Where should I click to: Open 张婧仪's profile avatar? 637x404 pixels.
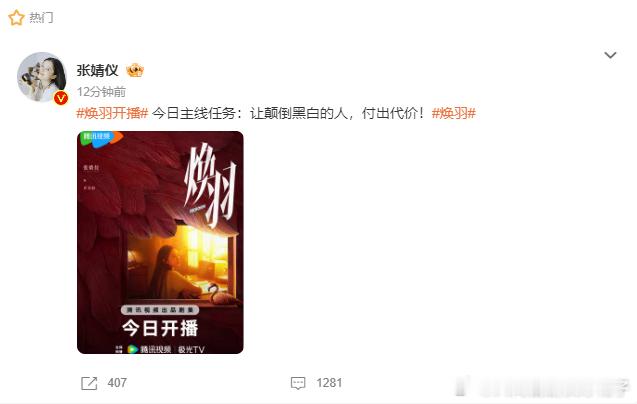[41, 77]
